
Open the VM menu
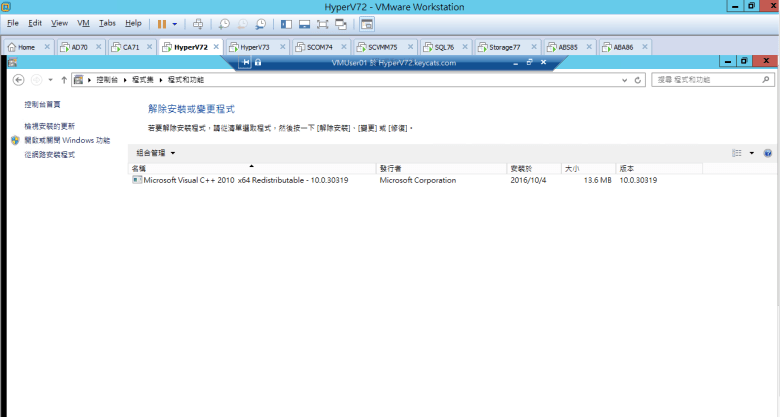point(83,22)
